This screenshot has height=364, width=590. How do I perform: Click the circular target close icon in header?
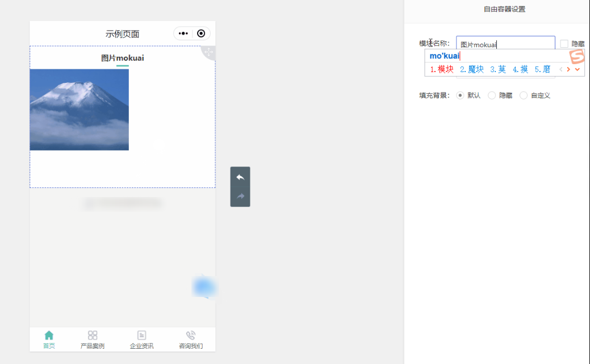click(202, 34)
